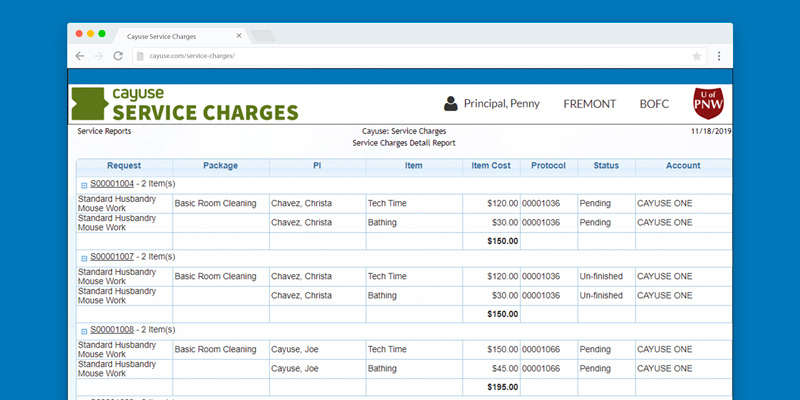This screenshot has height=400, width=800.
Task: Collapse request S00001008 group
Action: click(84, 331)
